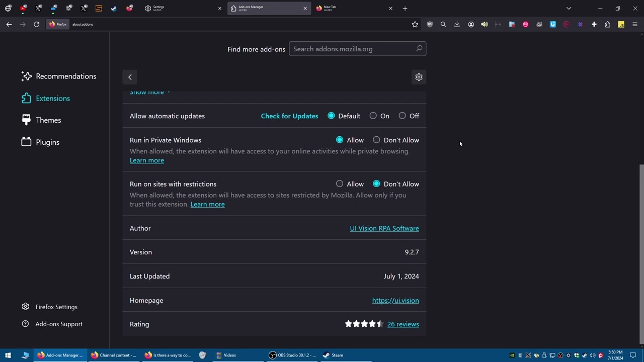Open the Themes category

pyautogui.click(x=41, y=120)
